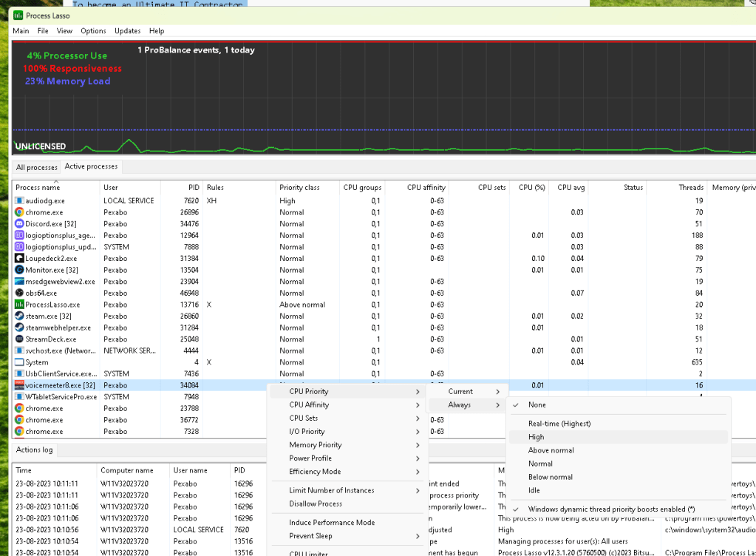Expand the CPU Sets submenu

(346, 418)
